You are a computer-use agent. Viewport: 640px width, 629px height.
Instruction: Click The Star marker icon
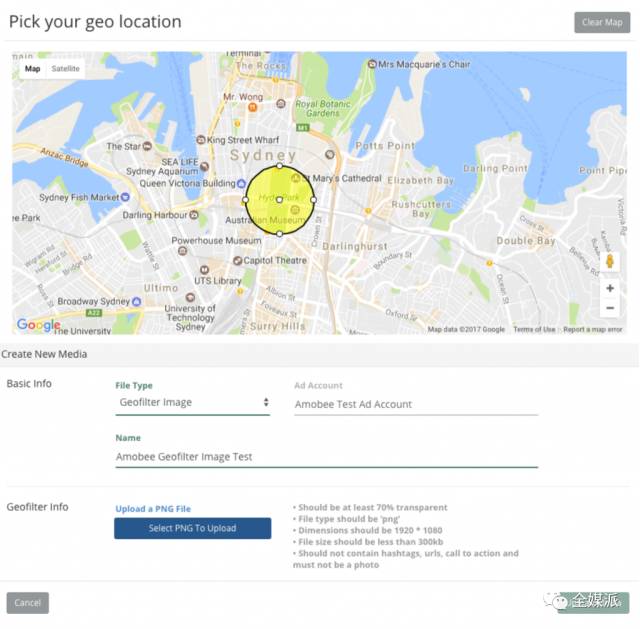tap(147, 146)
